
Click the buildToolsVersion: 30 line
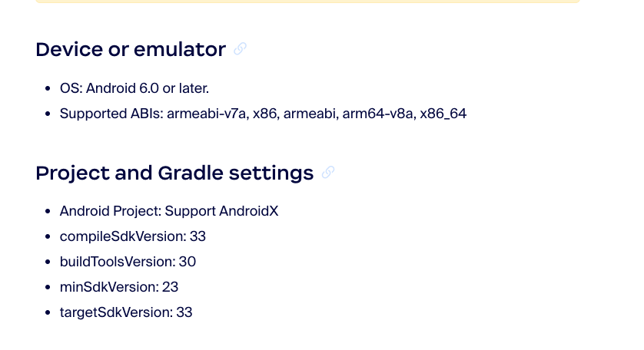click(128, 262)
